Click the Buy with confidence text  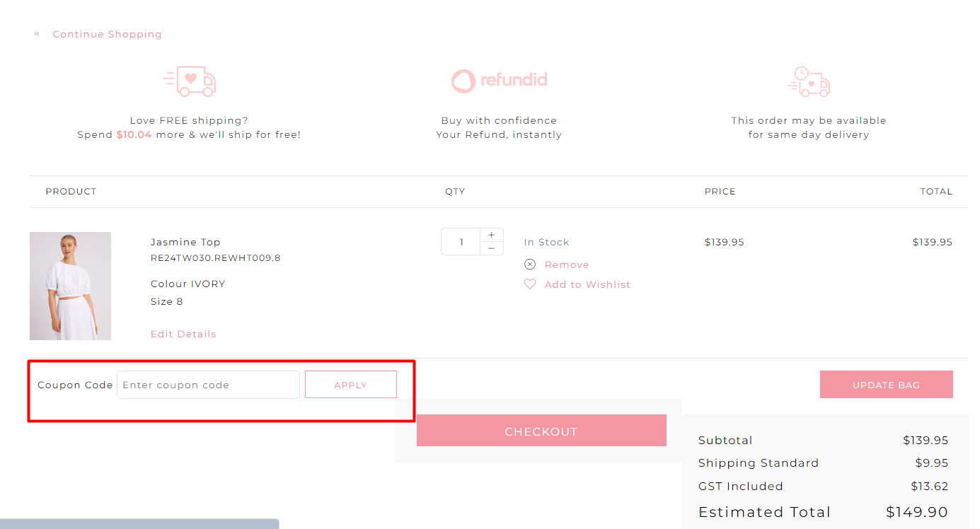point(499,120)
